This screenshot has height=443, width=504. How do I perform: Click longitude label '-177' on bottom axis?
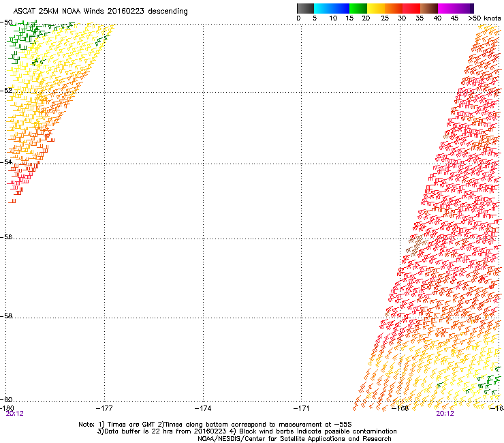coord(105,408)
